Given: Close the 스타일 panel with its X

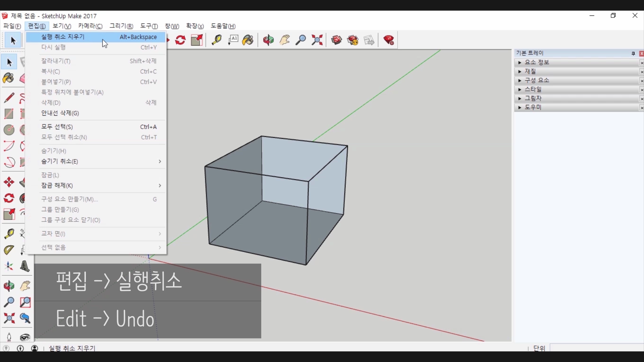Looking at the screenshot, I should (641, 90).
